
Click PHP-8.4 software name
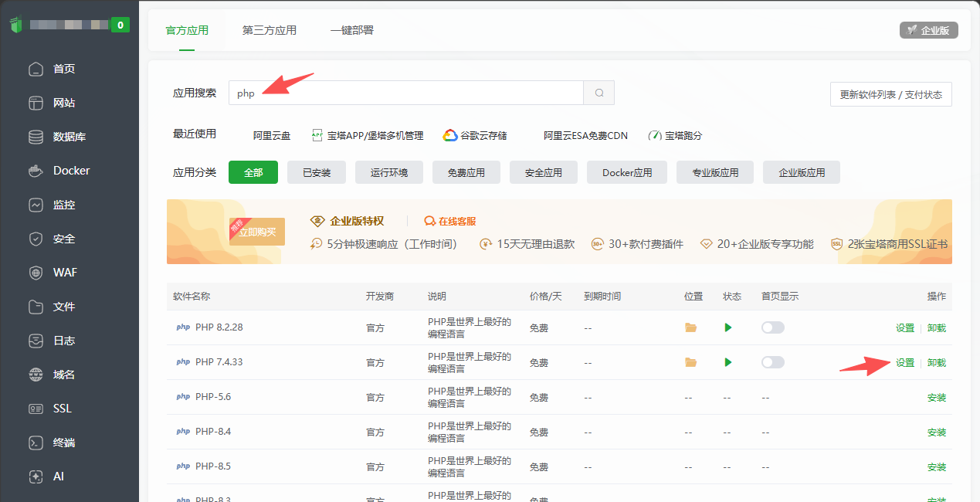(x=213, y=432)
